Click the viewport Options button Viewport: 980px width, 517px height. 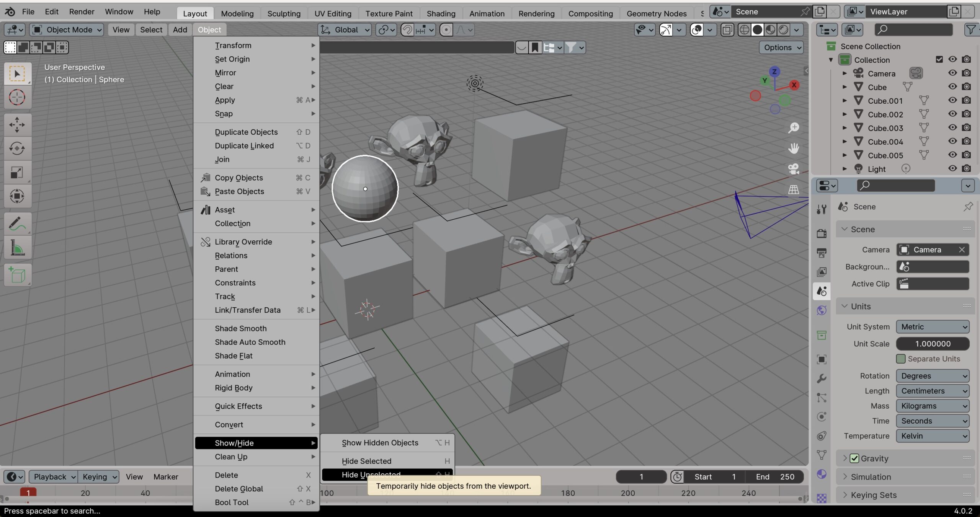[x=781, y=47]
